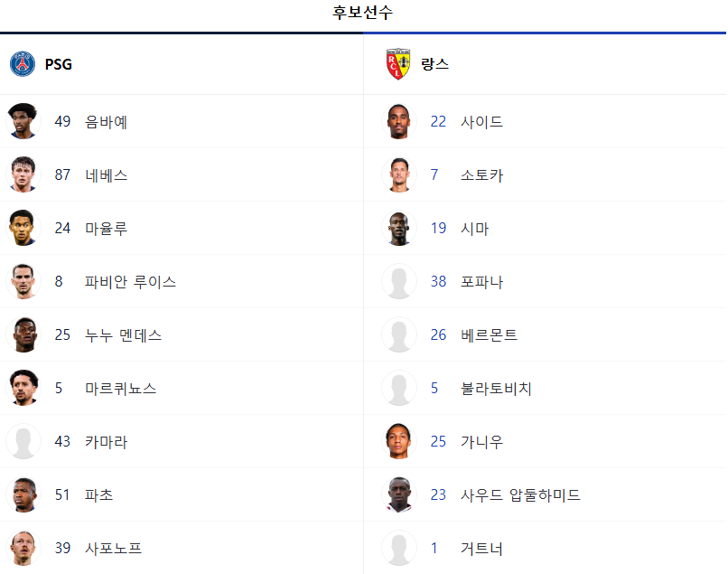Image resolution: width=728 pixels, height=574 pixels.
Task: Select 사포노프 player name
Action: coord(113,549)
